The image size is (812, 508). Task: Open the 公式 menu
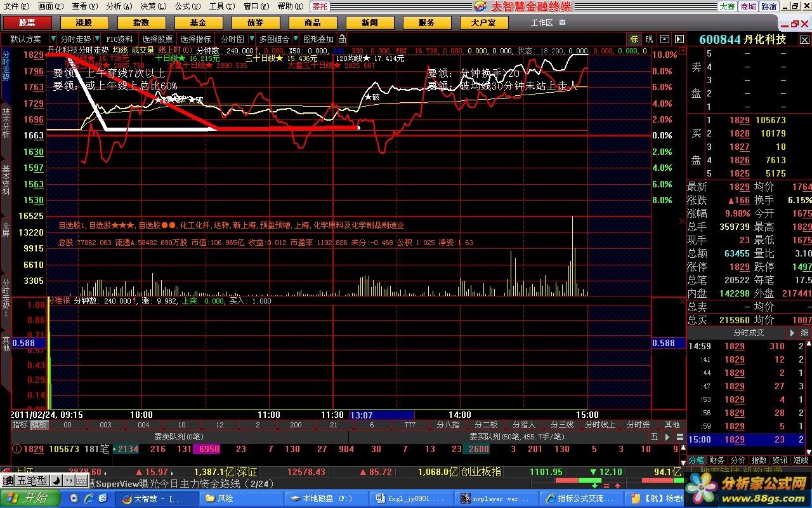(x=187, y=6)
